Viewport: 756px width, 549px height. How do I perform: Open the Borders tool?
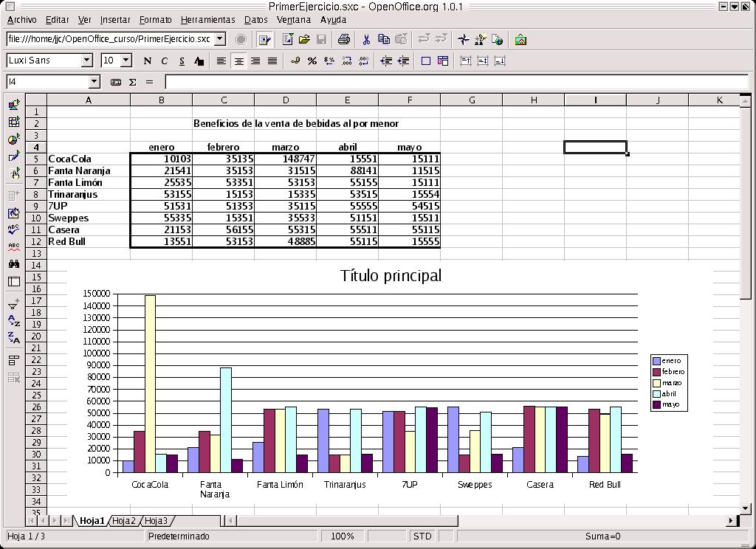click(x=426, y=61)
